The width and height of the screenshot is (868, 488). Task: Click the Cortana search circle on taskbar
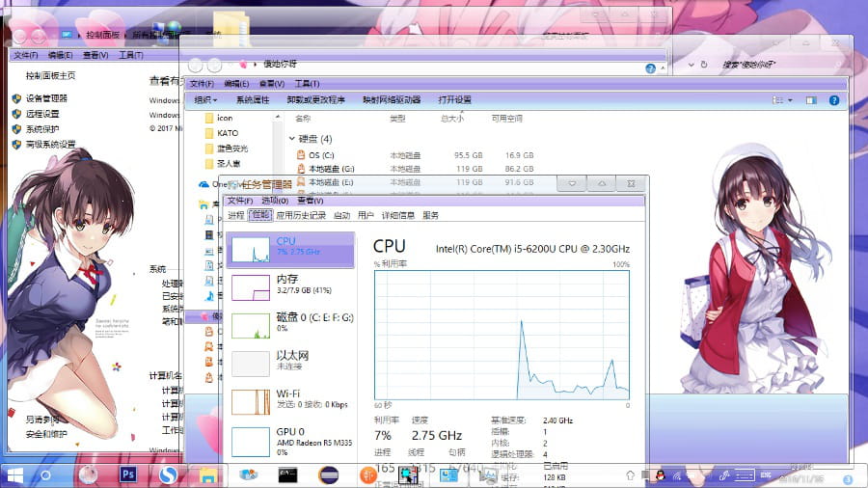pyautogui.click(x=46, y=475)
